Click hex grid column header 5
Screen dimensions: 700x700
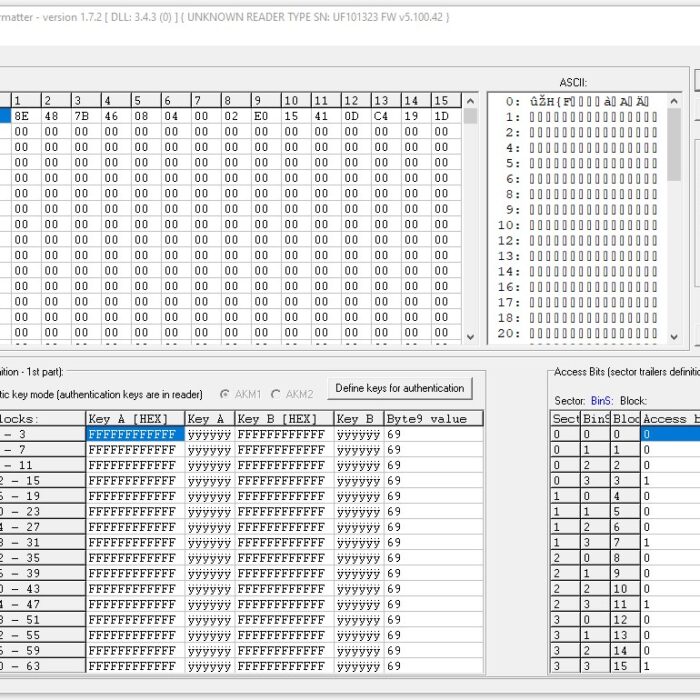[x=146, y=100]
